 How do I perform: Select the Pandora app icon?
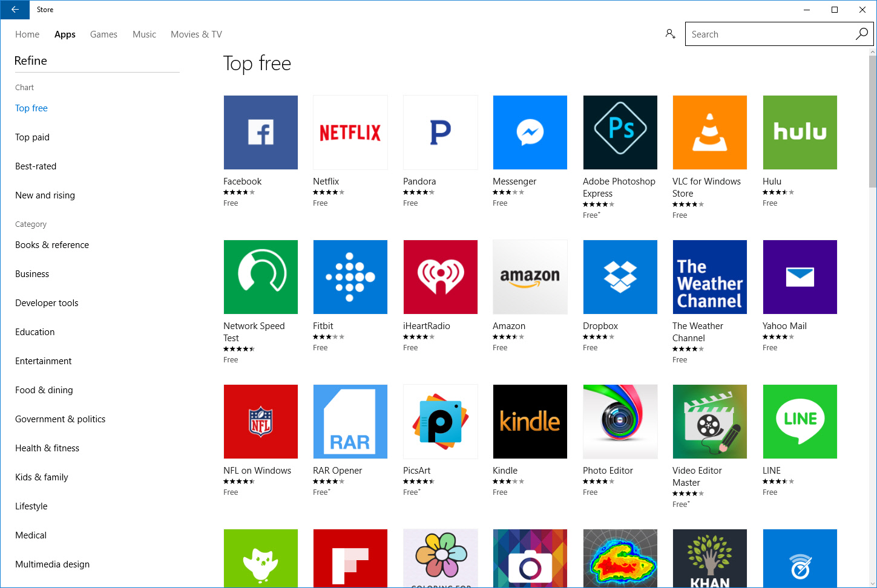click(441, 132)
